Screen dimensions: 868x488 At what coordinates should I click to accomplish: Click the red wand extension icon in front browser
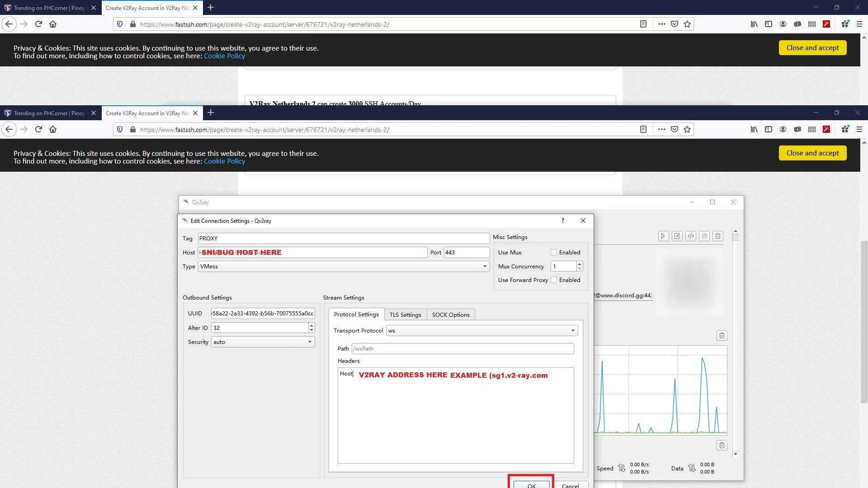(x=826, y=130)
